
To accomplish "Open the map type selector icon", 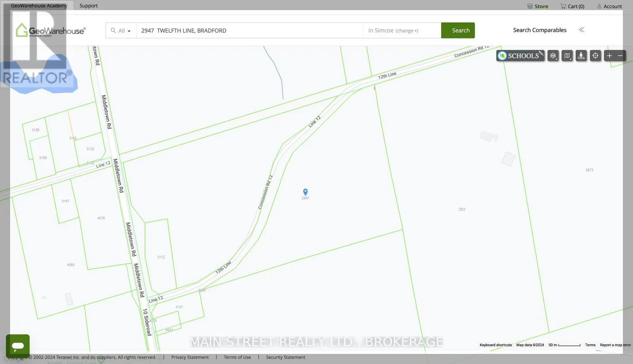I will (x=567, y=56).
